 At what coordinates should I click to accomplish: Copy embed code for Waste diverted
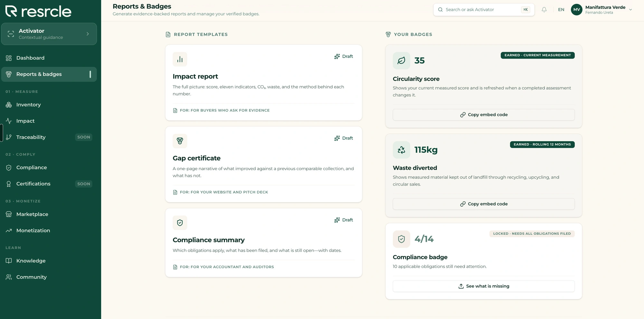point(484,204)
